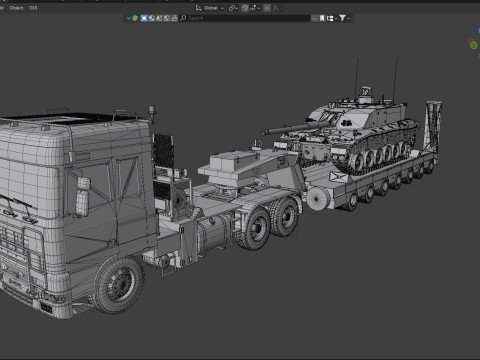Viewport: 480px width, 360px height.
Task: Click the bookmark icon
Action: click(322, 18)
